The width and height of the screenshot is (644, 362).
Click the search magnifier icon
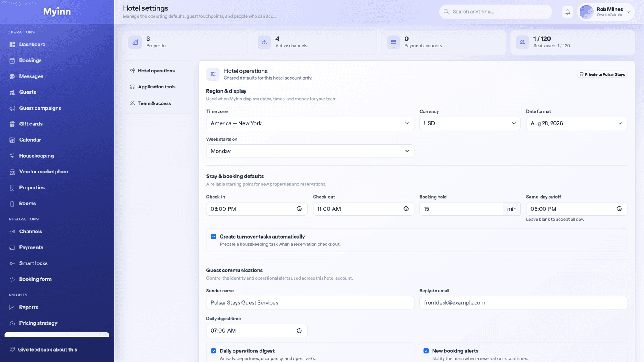click(446, 12)
